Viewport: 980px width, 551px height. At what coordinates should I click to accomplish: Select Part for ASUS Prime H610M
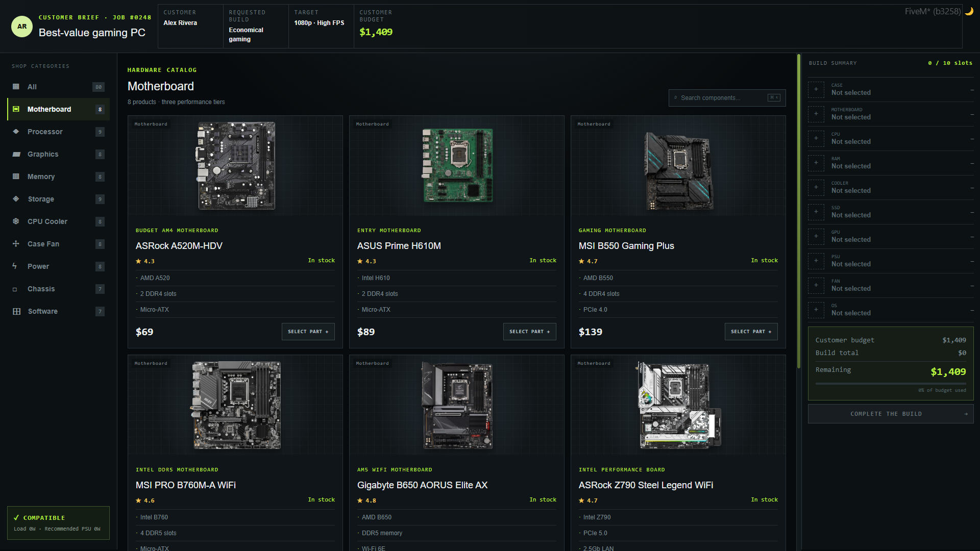(530, 332)
